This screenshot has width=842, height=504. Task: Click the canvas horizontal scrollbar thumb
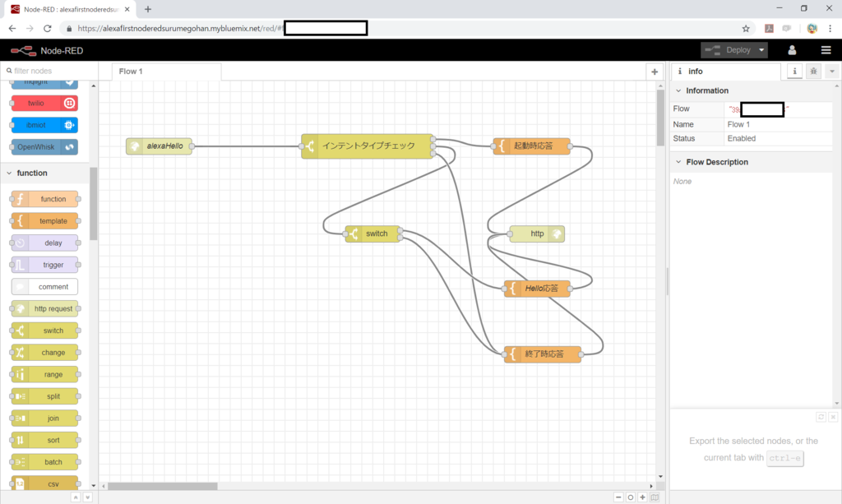[163, 486]
